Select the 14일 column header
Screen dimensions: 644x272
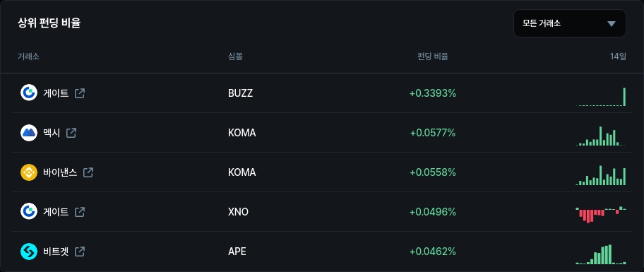[618, 57]
